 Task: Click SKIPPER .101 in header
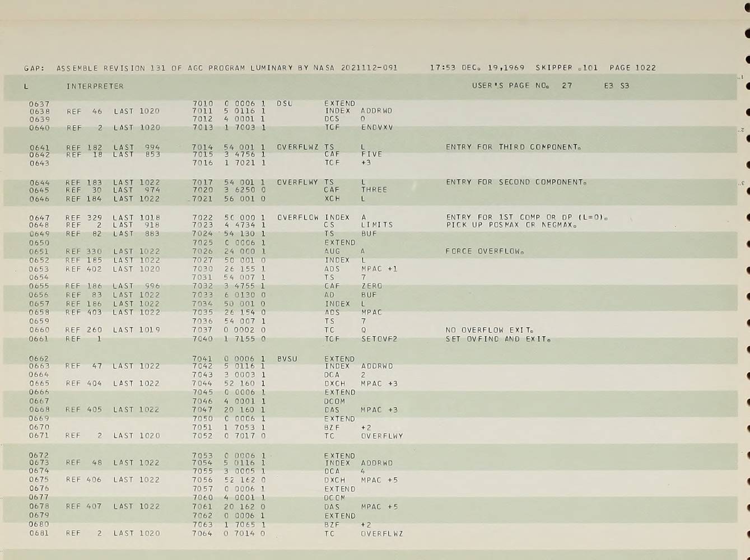(x=566, y=68)
